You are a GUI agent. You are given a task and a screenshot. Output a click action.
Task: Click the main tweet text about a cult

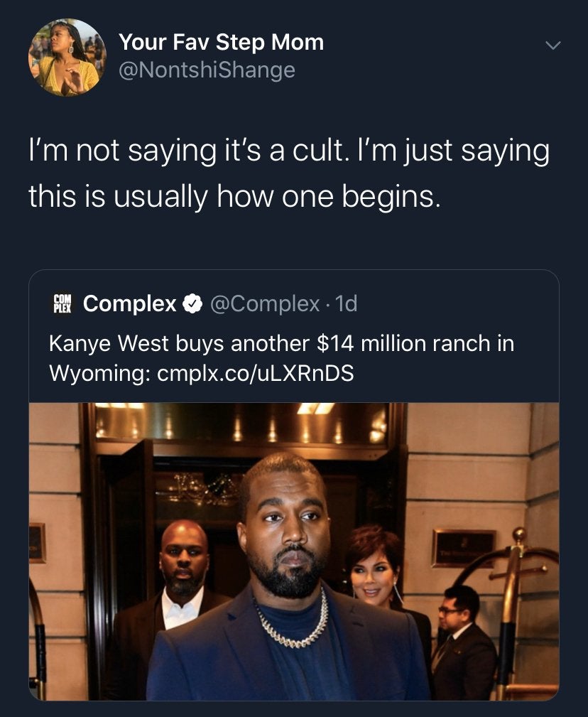click(x=289, y=173)
